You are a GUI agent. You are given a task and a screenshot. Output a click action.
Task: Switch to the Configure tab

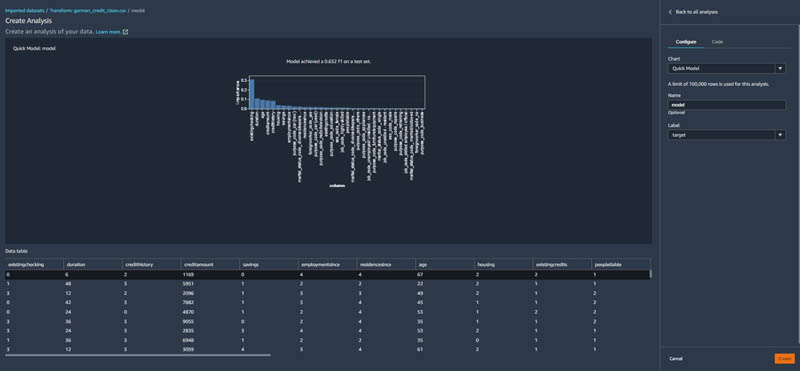pyautogui.click(x=686, y=42)
